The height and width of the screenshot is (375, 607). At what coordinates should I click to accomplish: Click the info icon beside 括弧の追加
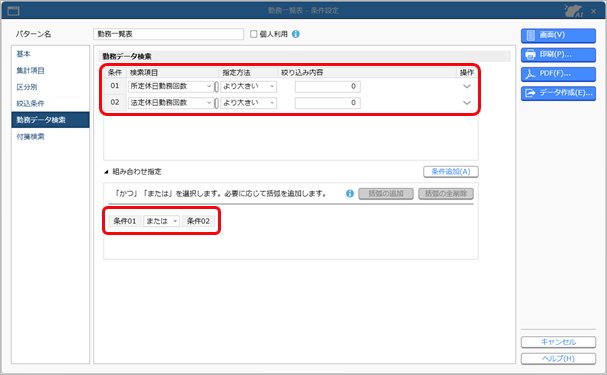(350, 193)
